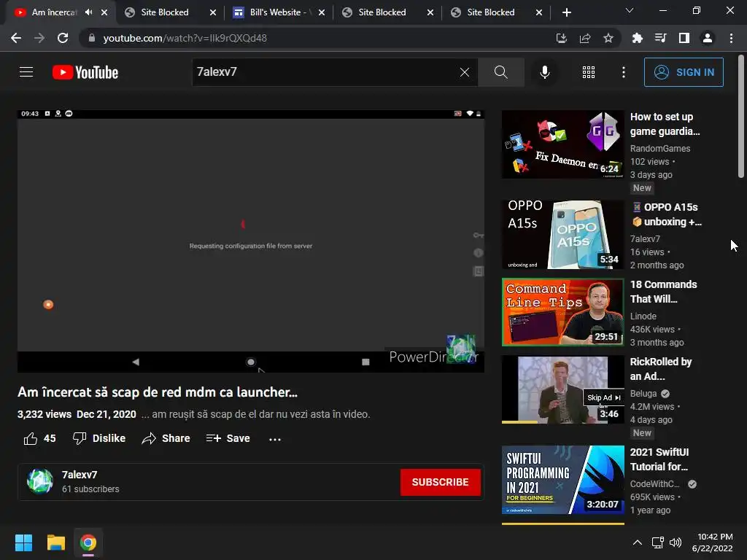Open the 7alexv7 channel avatar
747x560 pixels.
pos(40,481)
